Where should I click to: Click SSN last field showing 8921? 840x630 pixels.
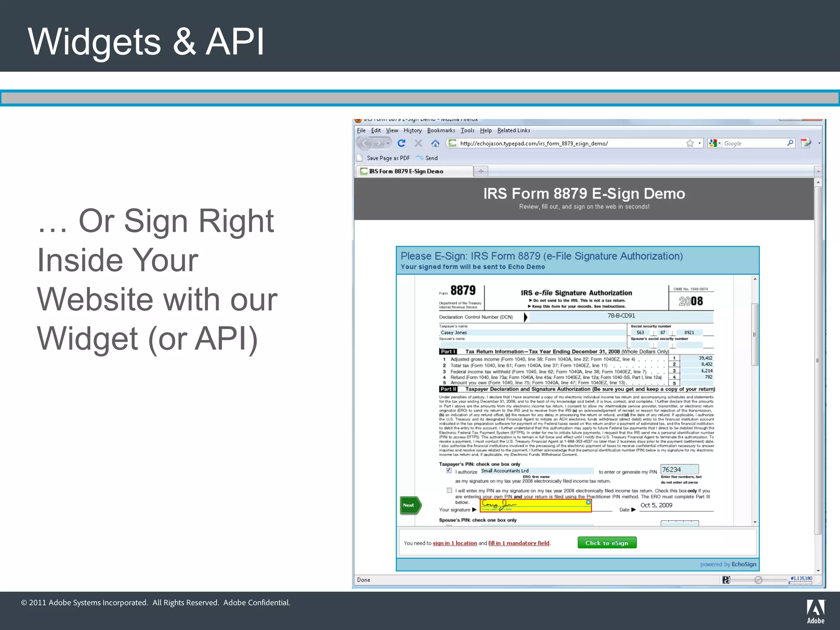(689, 333)
